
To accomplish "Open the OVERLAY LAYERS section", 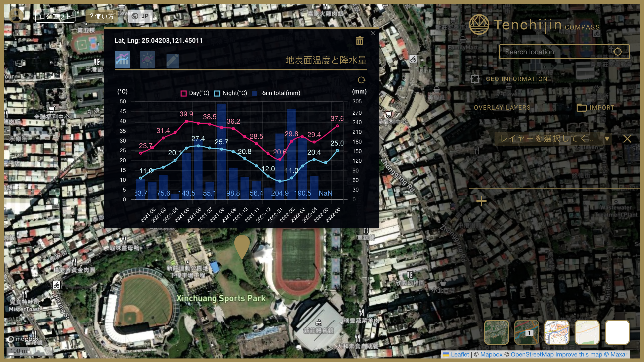I will click(502, 108).
